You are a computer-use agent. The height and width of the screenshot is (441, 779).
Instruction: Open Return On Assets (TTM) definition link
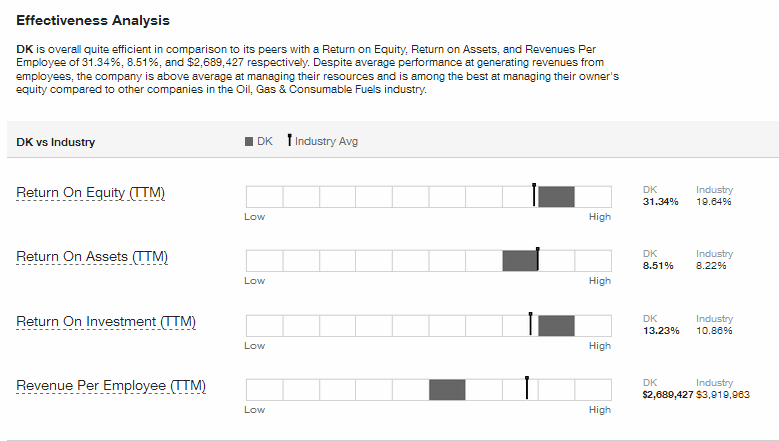pyautogui.click(x=92, y=257)
